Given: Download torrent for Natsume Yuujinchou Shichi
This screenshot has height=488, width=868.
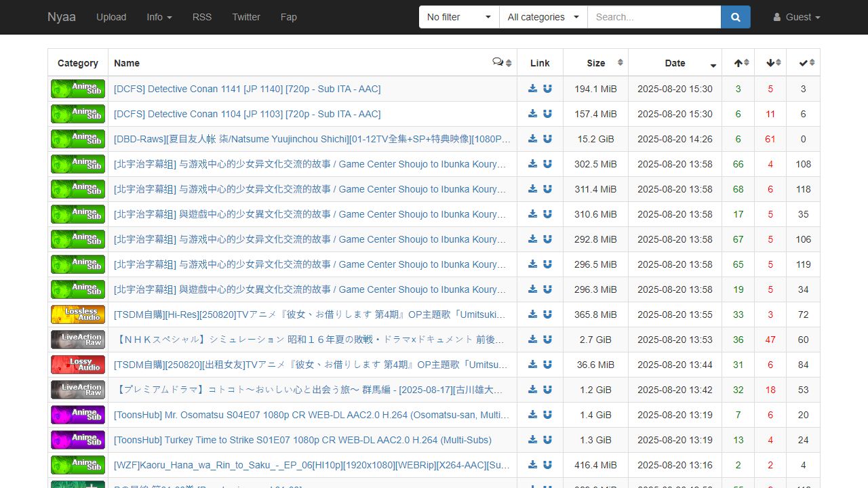Looking at the screenshot, I should coord(533,138).
